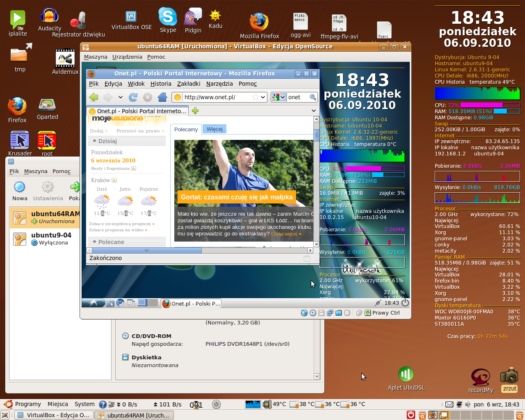Click Zobacz prognozę na wideo link
The height and width of the screenshot is (420, 525).
[118, 230]
